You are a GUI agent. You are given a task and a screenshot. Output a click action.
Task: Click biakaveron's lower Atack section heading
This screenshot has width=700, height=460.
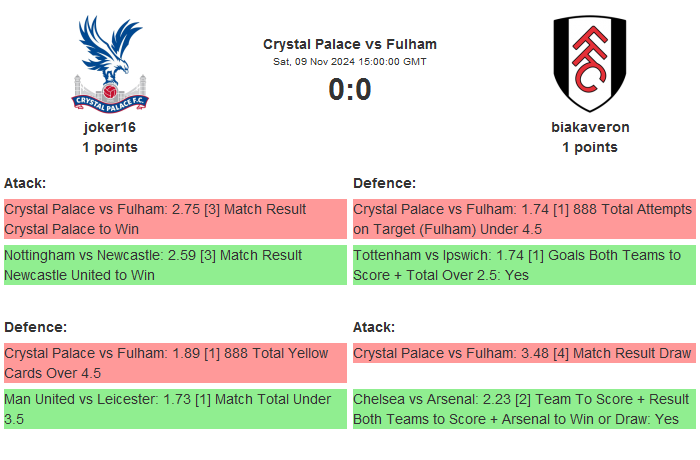click(x=374, y=327)
